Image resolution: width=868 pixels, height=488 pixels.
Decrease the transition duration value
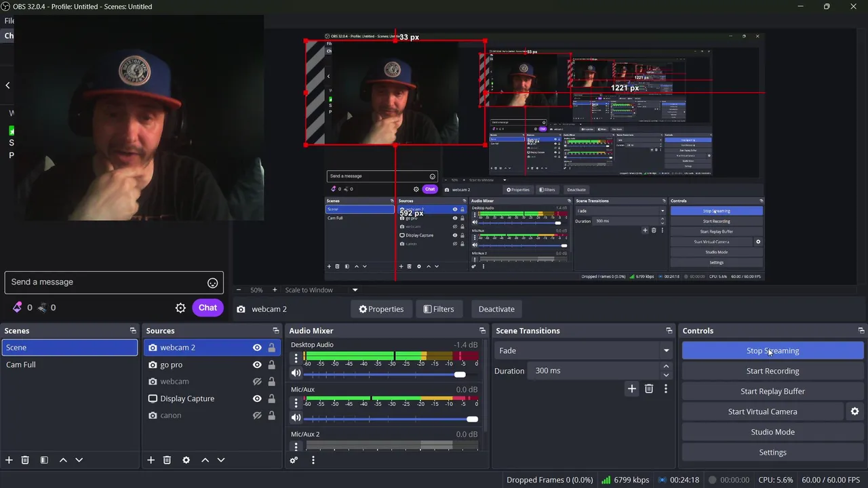coord(666,375)
